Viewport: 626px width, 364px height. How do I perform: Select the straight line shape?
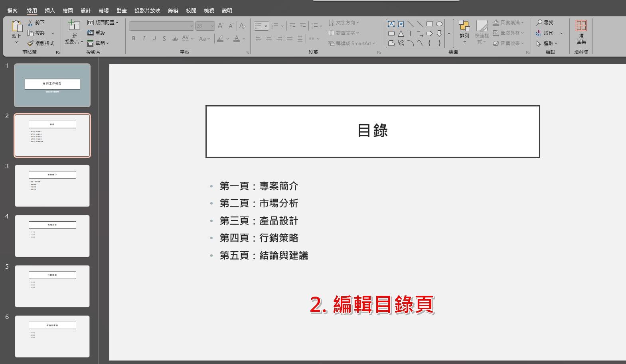(411, 24)
